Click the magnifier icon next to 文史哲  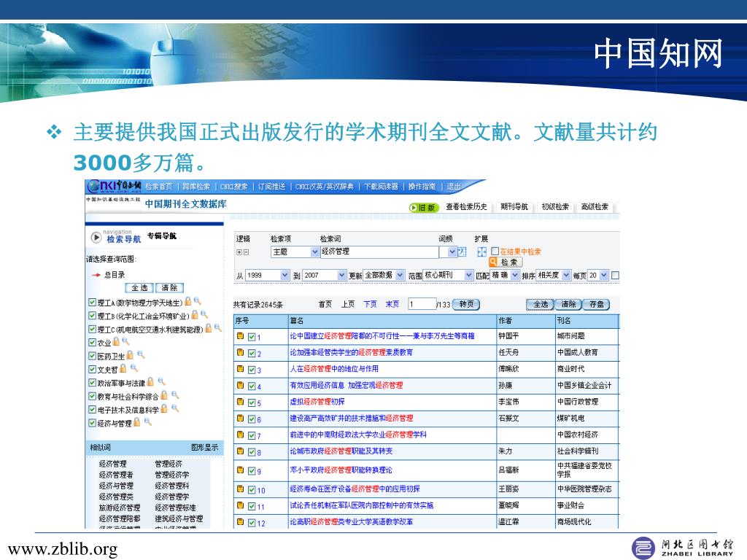(134, 368)
